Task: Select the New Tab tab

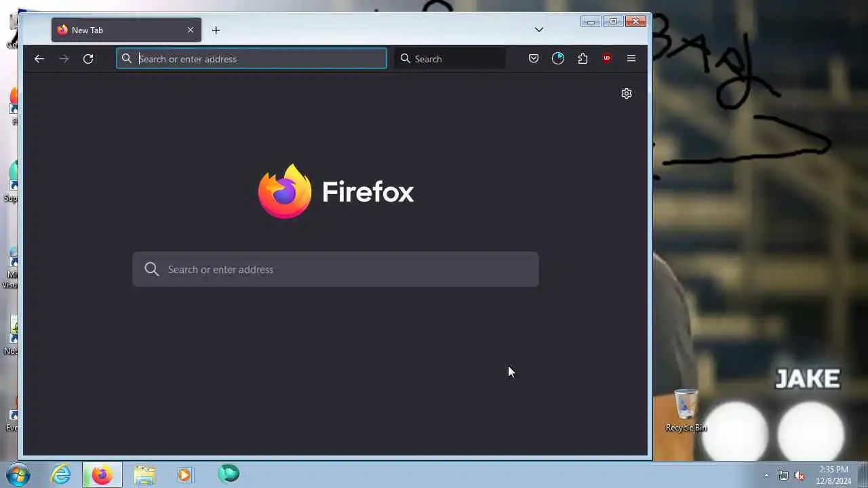Action: pos(126,30)
